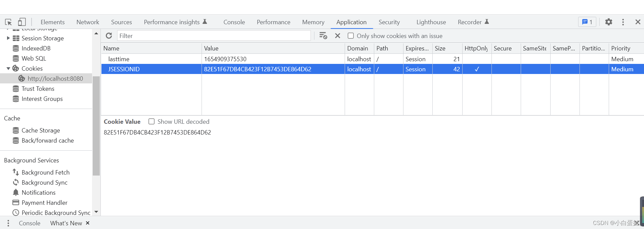Image resolution: width=644 pixels, height=229 pixels.
Task: Focus the cookie Filter input field
Action: point(214,36)
